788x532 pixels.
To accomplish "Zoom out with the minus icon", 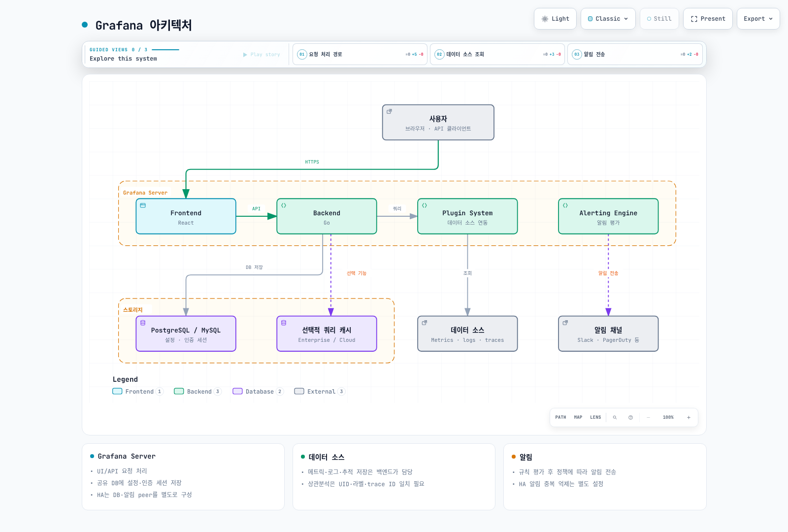I will [648, 417].
